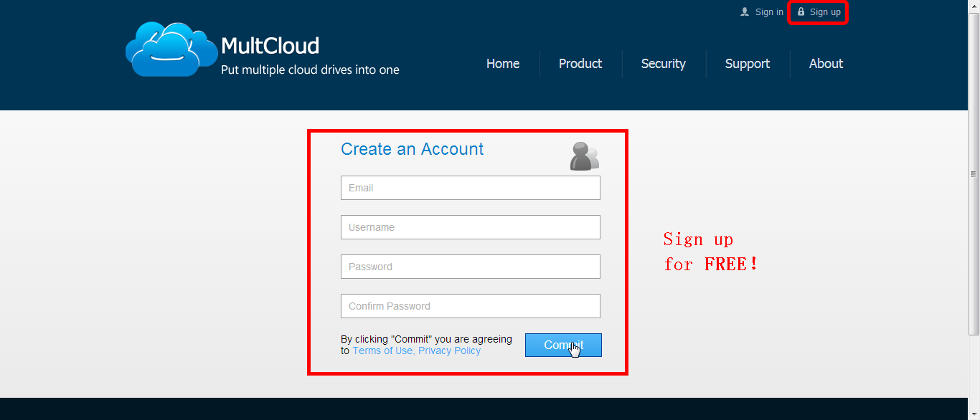The width and height of the screenshot is (980, 420).
Task: Navigate to the Support menu item
Action: click(748, 64)
